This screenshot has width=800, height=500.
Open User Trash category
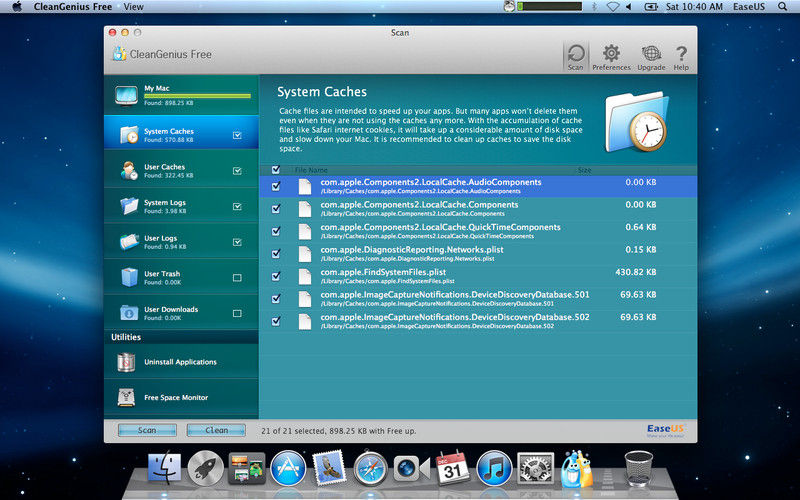tap(181, 278)
